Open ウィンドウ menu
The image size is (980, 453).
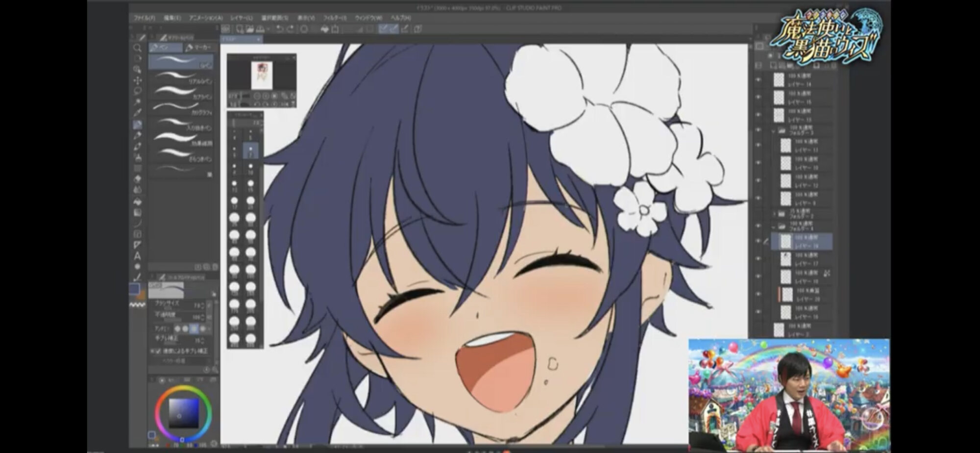(368, 18)
